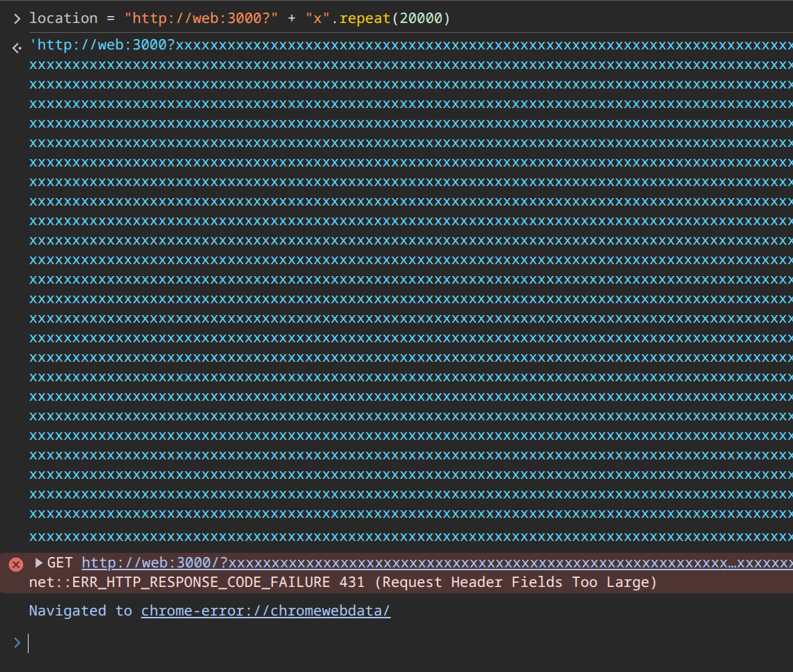Open the chrome-error://chromewebdata/ link
This screenshot has height=672, width=793.
[x=265, y=611]
